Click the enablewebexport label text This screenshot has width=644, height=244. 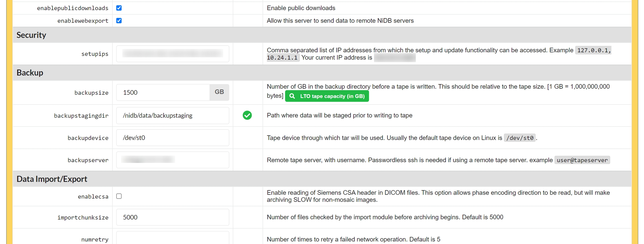[x=83, y=21]
